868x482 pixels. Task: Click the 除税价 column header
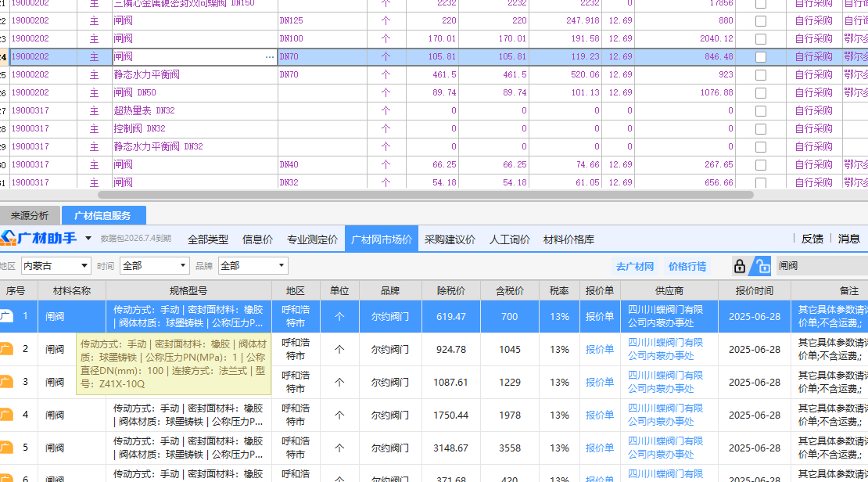(450, 291)
